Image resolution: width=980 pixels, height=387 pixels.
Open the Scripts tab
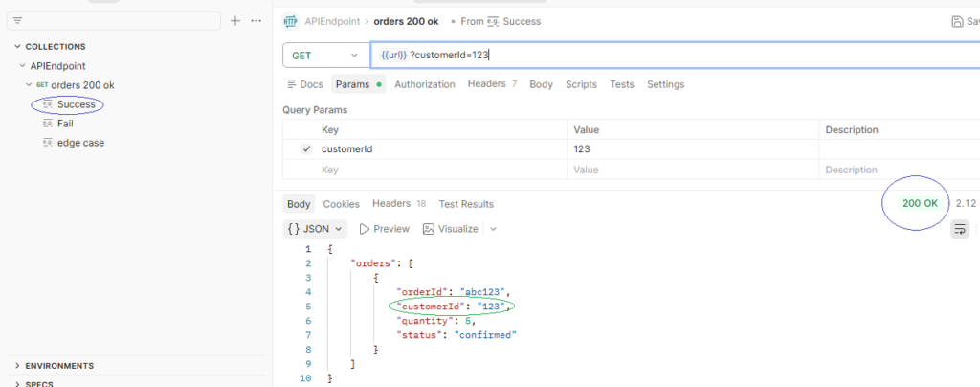(581, 84)
